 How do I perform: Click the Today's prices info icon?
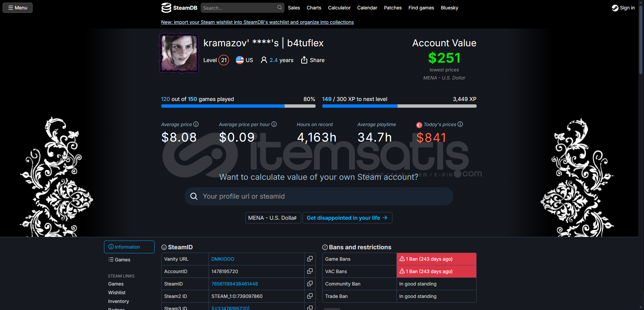pyautogui.click(x=460, y=124)
